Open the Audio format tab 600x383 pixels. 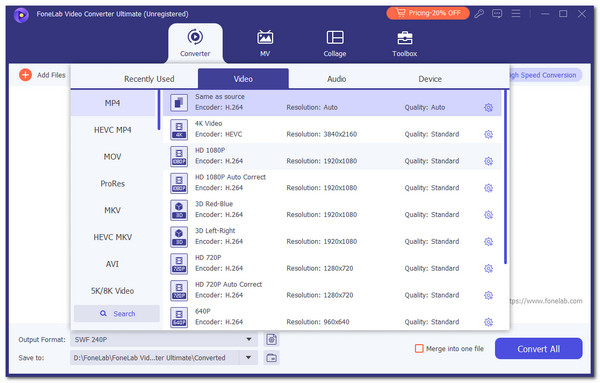click(x=336, y=79)
